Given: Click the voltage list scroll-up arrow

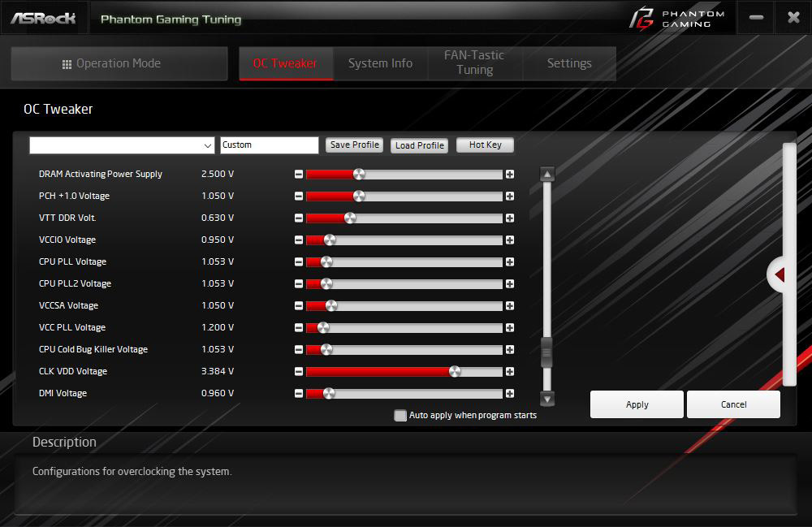Looking at the screenshot, I should (x=547, y=174).
